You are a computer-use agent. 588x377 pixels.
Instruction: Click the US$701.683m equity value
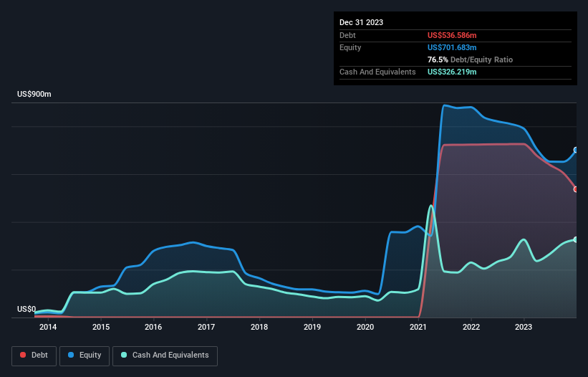point(452,47)
